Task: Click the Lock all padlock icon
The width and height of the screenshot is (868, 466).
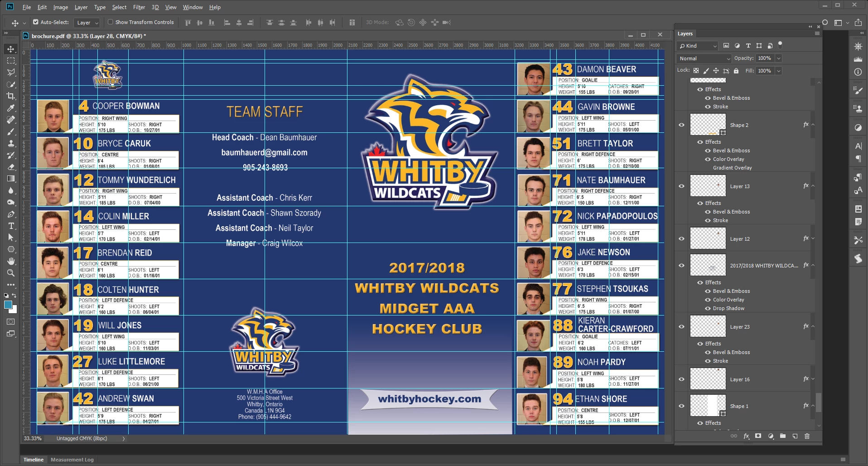Action: pyautogui.click(x=736, y=71)
